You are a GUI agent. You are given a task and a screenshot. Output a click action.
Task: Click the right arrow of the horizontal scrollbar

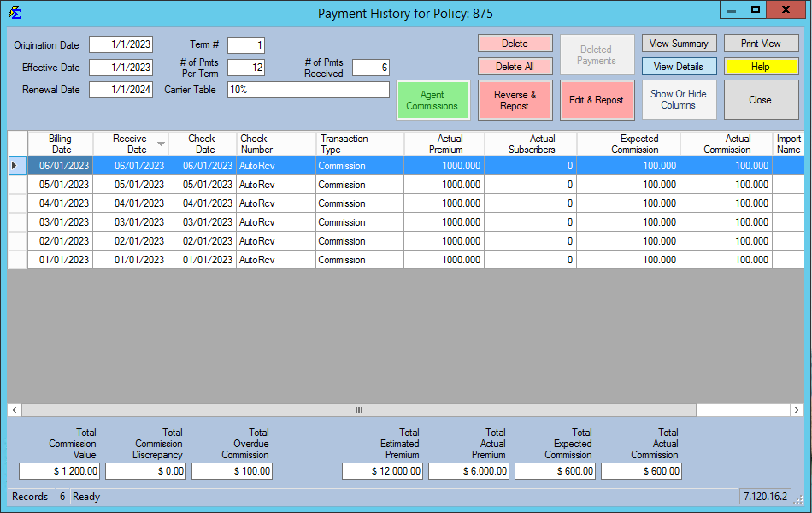click(796, 410)
